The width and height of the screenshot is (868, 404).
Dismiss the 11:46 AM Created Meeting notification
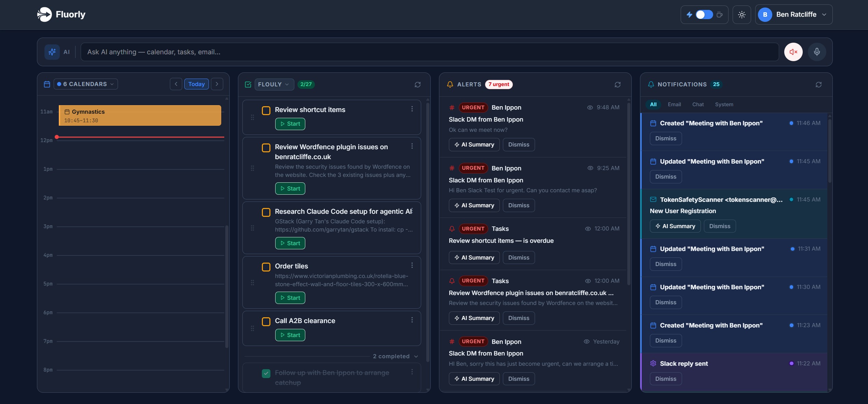(x=665, y=138)
